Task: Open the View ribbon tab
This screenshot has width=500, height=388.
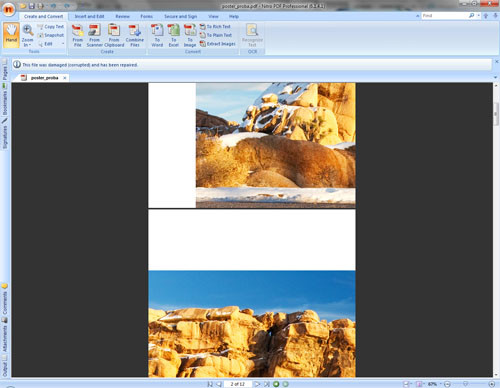Action: pyautogui.click(x=213, y=16)
